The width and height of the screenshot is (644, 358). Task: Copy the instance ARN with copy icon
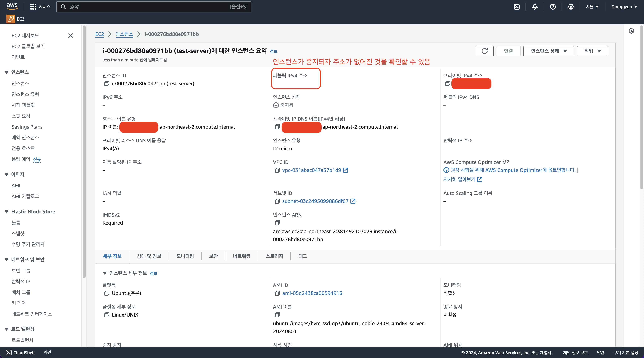[277, 223]
